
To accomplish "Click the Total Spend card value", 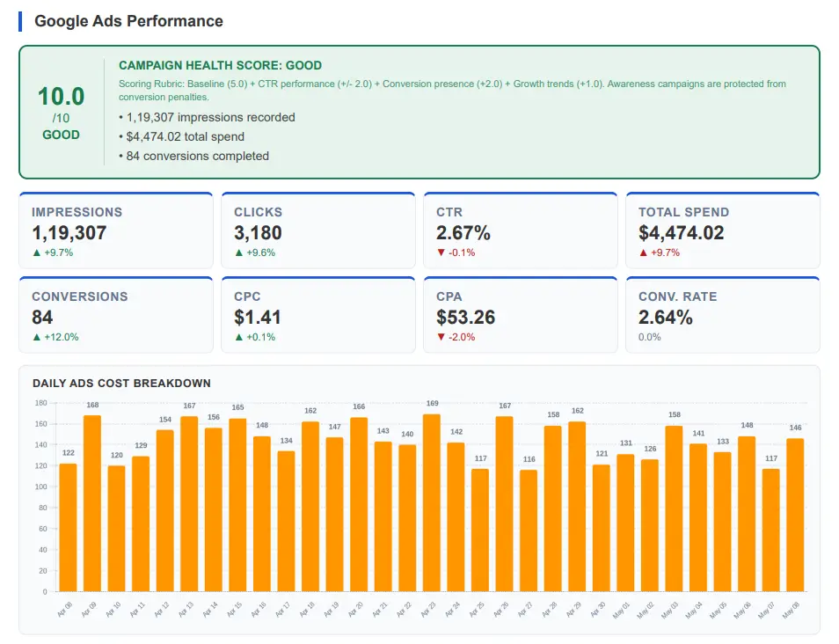I will (x=682, y=233).
